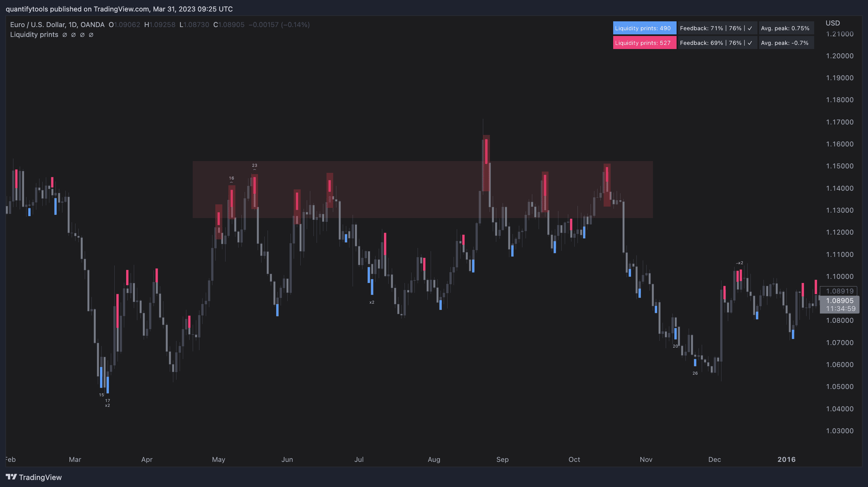Screen dimensions: 868x487
Task: Click the 26 label under the late-November low
Action: [695, 373]
